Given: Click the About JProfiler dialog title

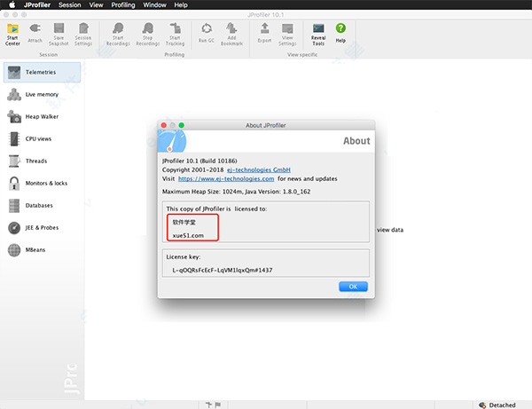Looking at the screenshot, I should 266,125.
